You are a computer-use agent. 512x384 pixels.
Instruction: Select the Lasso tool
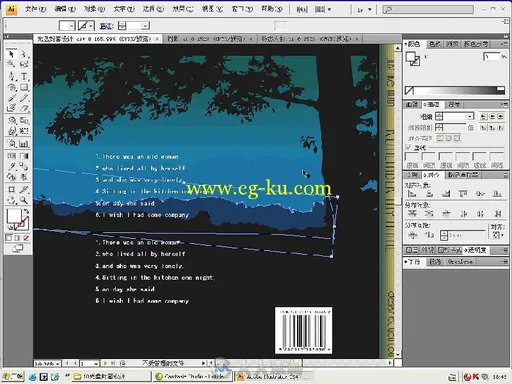(x=24, y=64)
